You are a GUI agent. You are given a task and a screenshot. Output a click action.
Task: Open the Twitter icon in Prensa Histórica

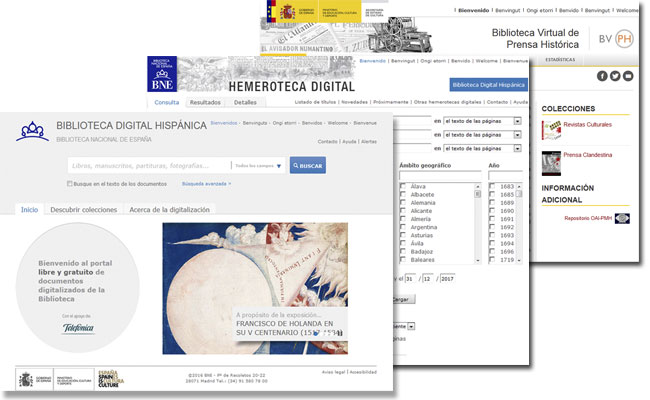tap(615, 76)
